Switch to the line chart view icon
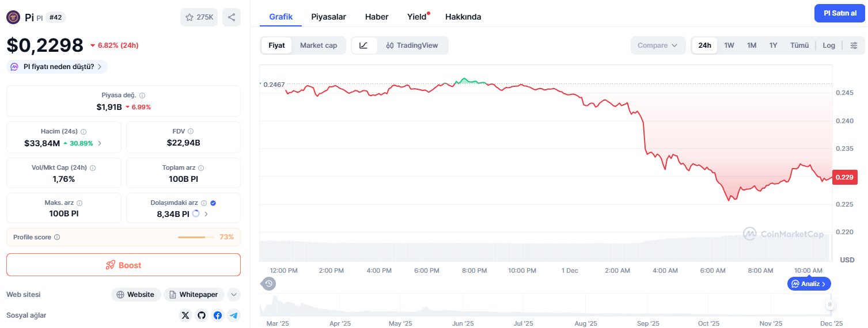The image size is (868, 328). click(x=364, y=45)
